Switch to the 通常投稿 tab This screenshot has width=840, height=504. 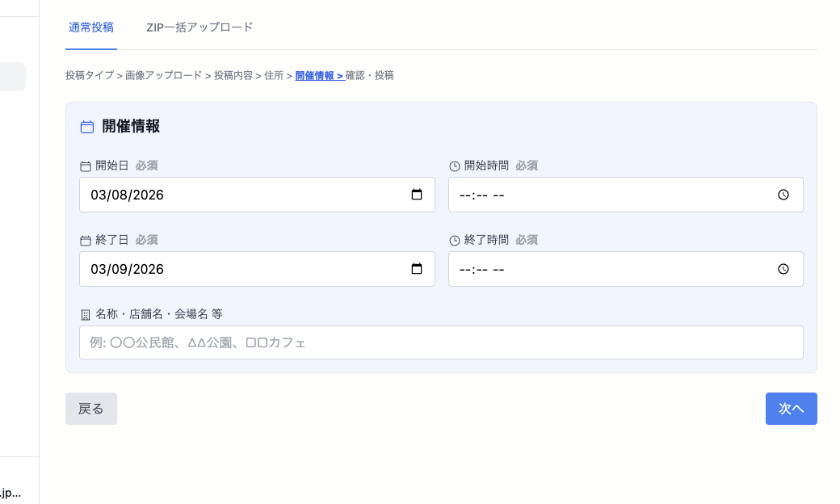(91, 27)
